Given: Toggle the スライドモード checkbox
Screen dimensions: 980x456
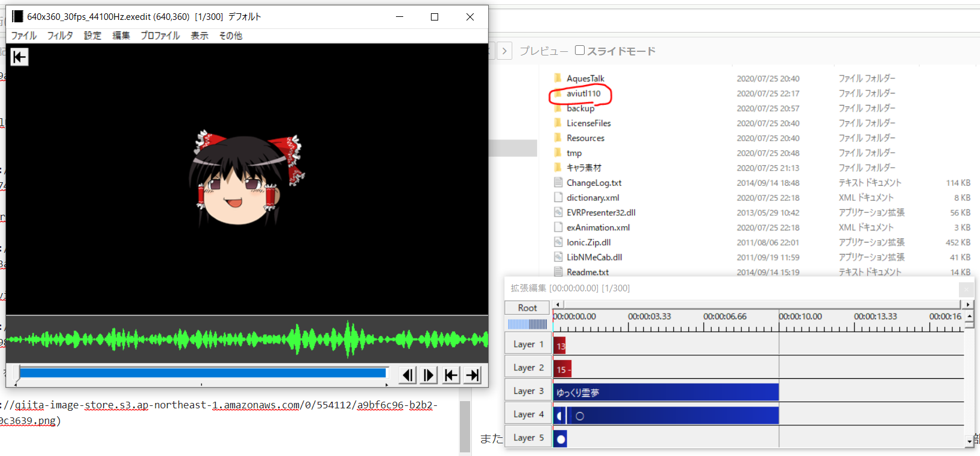Looking at the screenshot, I should 580,50.
